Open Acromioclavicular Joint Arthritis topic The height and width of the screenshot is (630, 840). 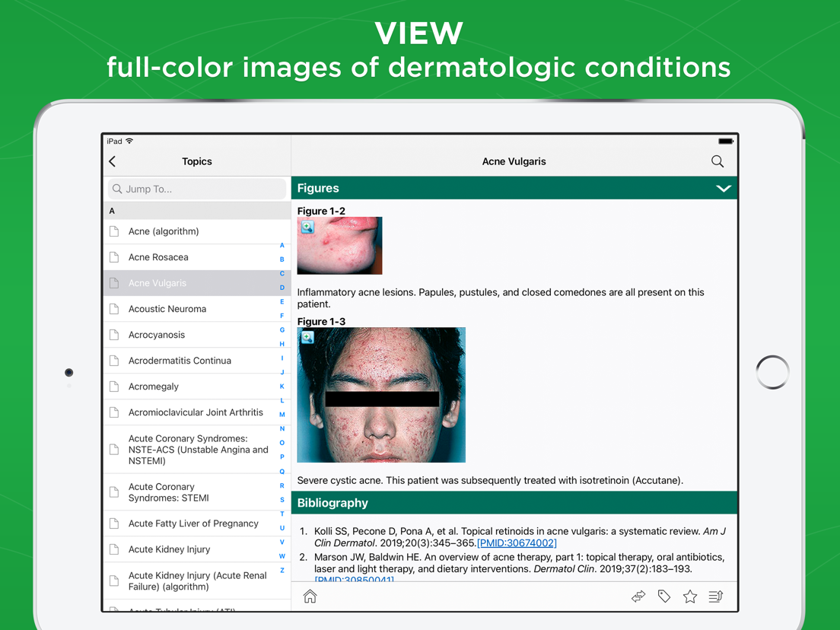click(196, 412)
